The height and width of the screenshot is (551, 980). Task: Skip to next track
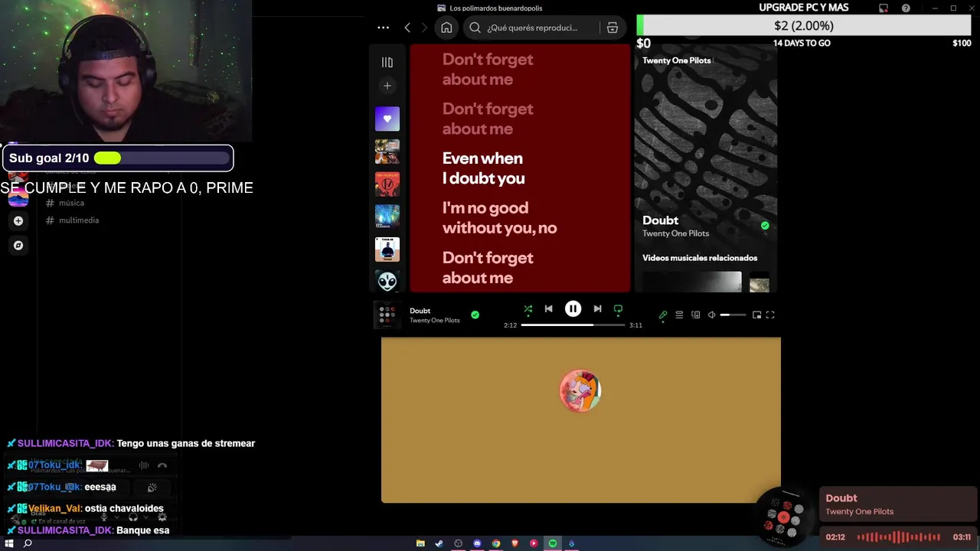coord(597,309)
